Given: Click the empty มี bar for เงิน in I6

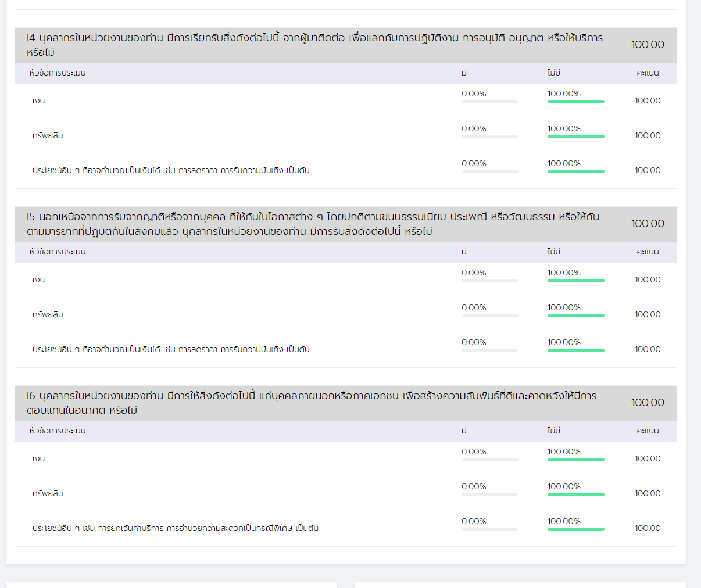Looking at the screenshot, I should [x=489, y=460].
